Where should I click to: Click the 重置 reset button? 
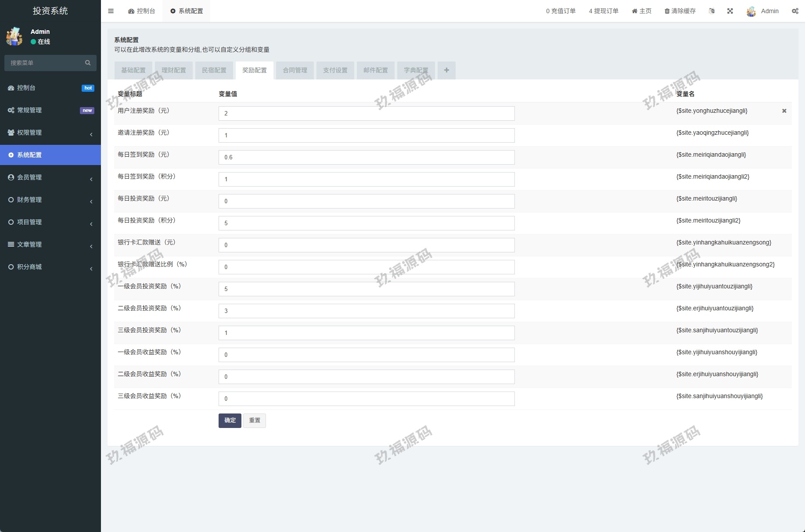(x=255, y=421)
